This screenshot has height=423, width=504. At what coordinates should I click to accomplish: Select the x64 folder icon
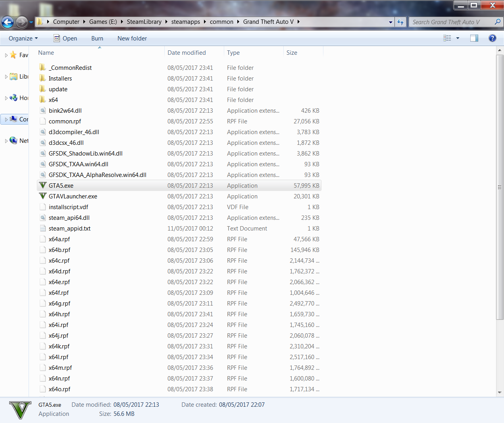(43, 100)
